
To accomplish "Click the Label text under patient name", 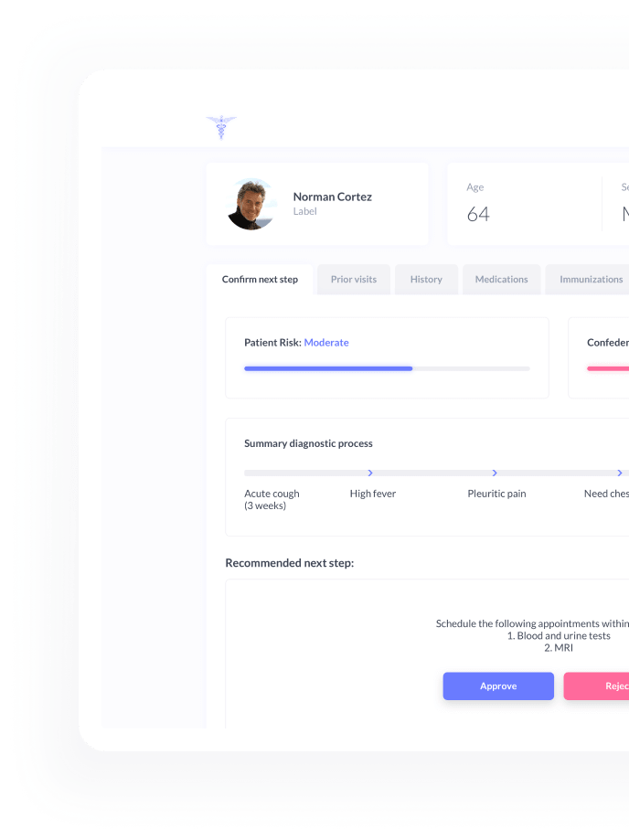I will (304, 211).
